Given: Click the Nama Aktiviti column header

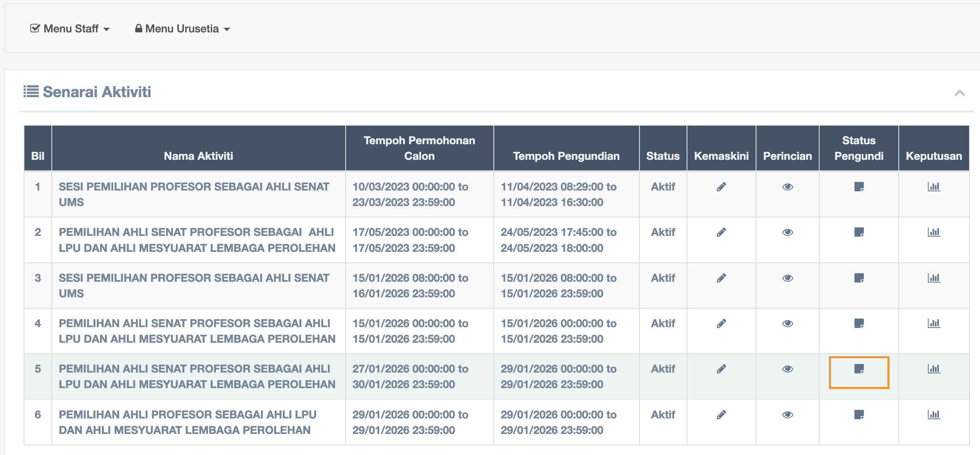Looking at the screenshot, I should click(x=198, y=156).
